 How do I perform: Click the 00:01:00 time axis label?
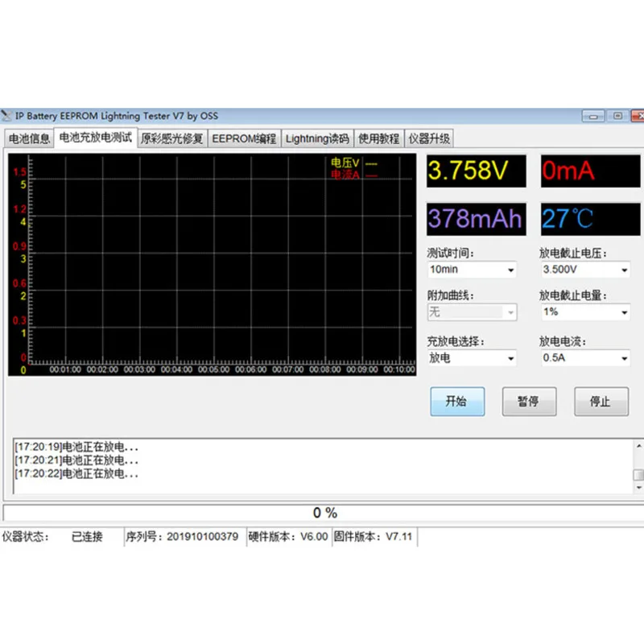pos(65,369)
